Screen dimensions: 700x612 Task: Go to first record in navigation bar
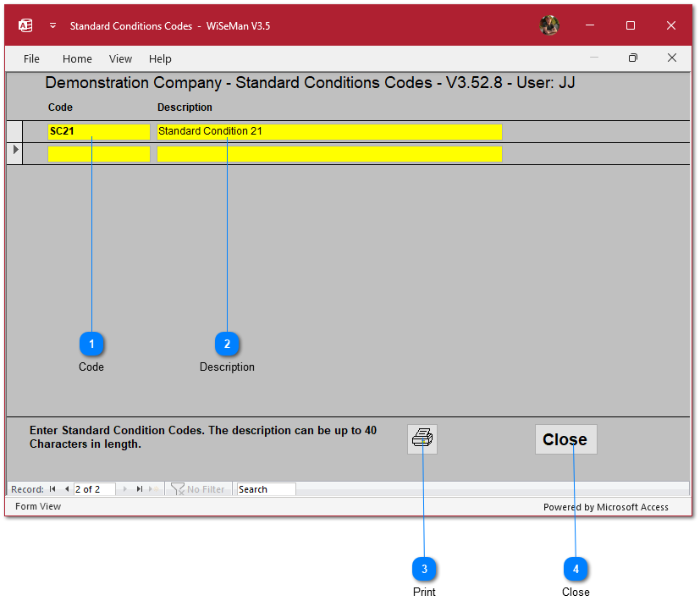(52, 489)
